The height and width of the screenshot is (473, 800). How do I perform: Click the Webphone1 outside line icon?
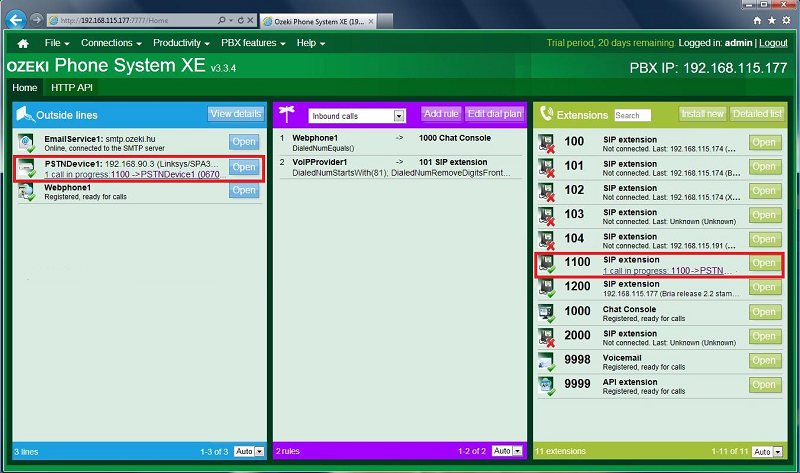pyautogui.click(x=27, y=191)
